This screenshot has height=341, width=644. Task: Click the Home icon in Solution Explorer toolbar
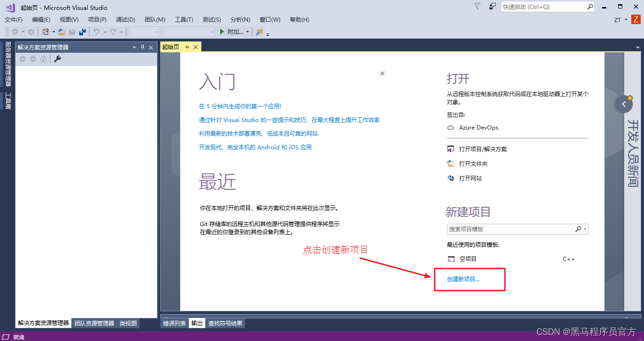(43, 58)
